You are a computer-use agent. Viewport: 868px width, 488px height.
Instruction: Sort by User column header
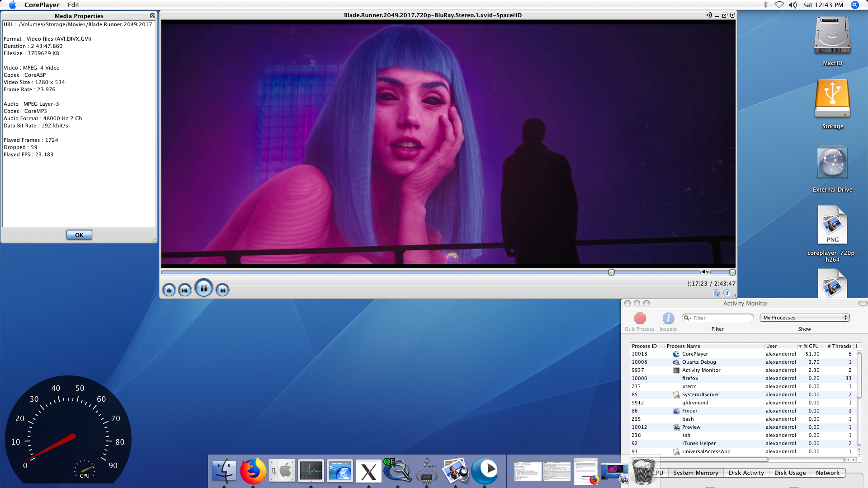click(x=780, y=346)
